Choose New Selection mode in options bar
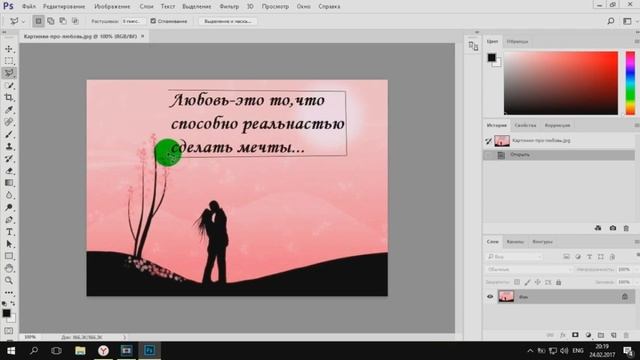 coord(38,21)
